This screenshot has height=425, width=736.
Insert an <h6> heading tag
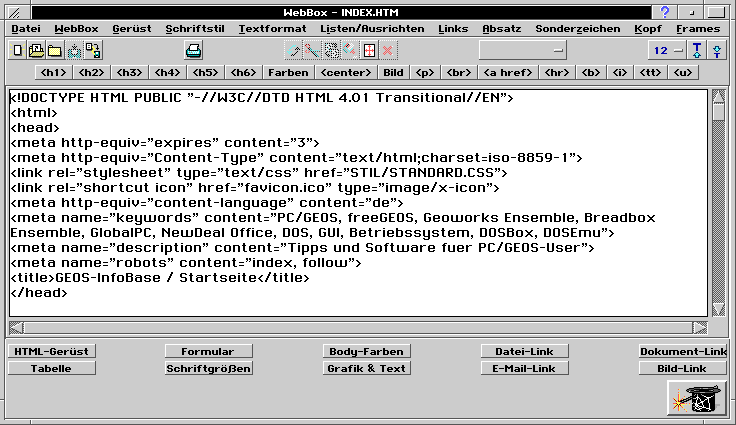[243, 72]
